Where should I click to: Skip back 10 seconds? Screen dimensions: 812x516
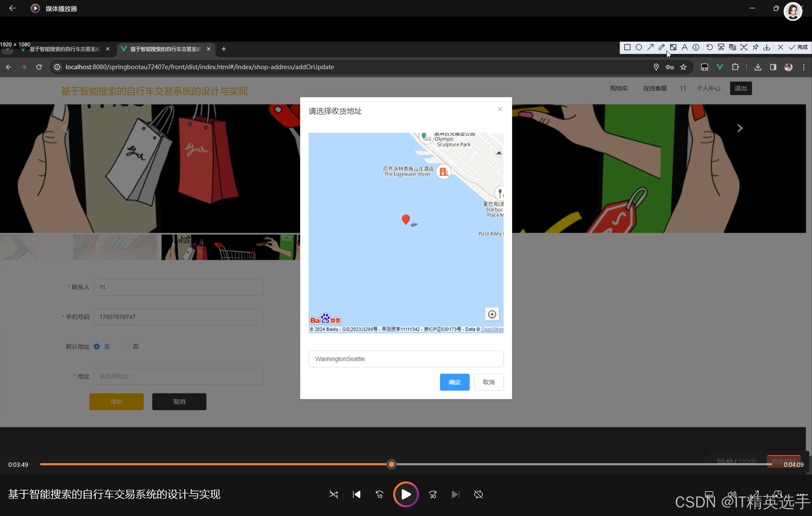coord(379,494)
